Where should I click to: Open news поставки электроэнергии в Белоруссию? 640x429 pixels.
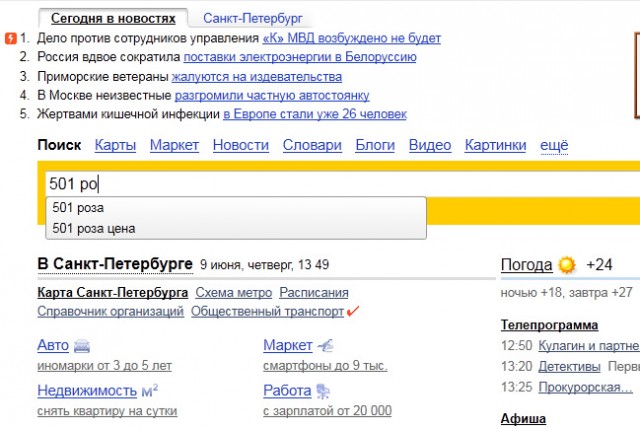coord(300,57)
